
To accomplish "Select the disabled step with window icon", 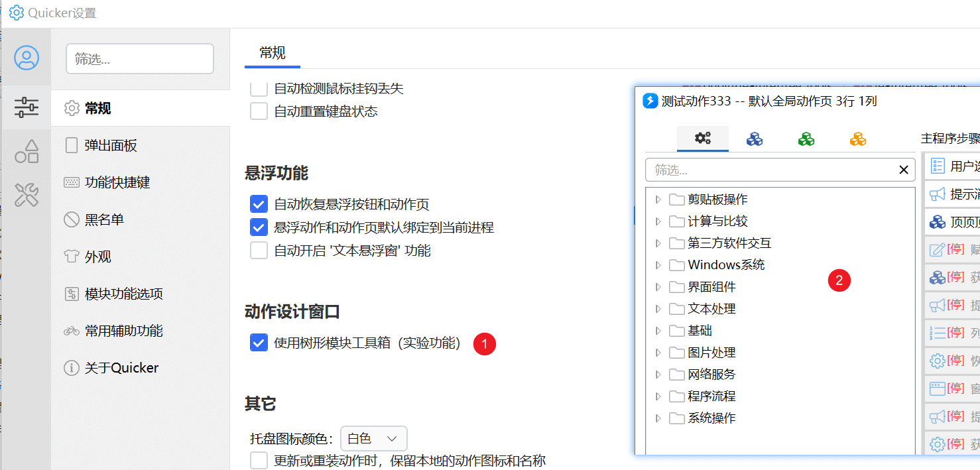I will tap(951, 388).
